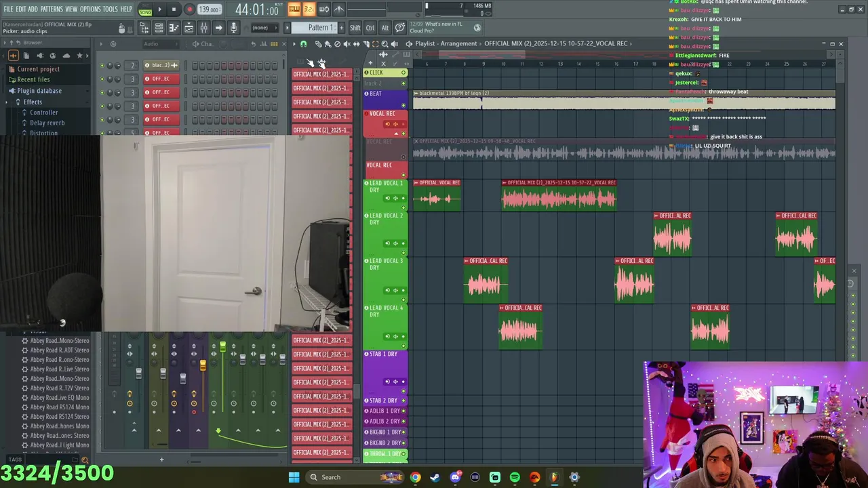Open the EDIT menu
This screenshot has height=488, width=868.
pyautogui.click(x=21, y=9)
